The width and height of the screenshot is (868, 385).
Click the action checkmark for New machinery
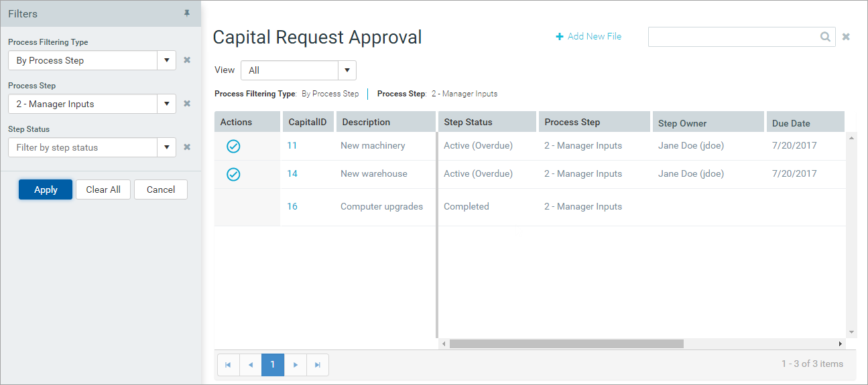coord(233,146)
